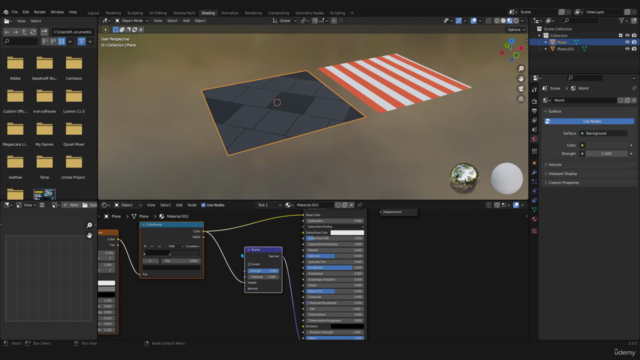Switch to the Animation workspace tab
The height and width of the screenshot is (360, 640).
[x=230, y=13]
